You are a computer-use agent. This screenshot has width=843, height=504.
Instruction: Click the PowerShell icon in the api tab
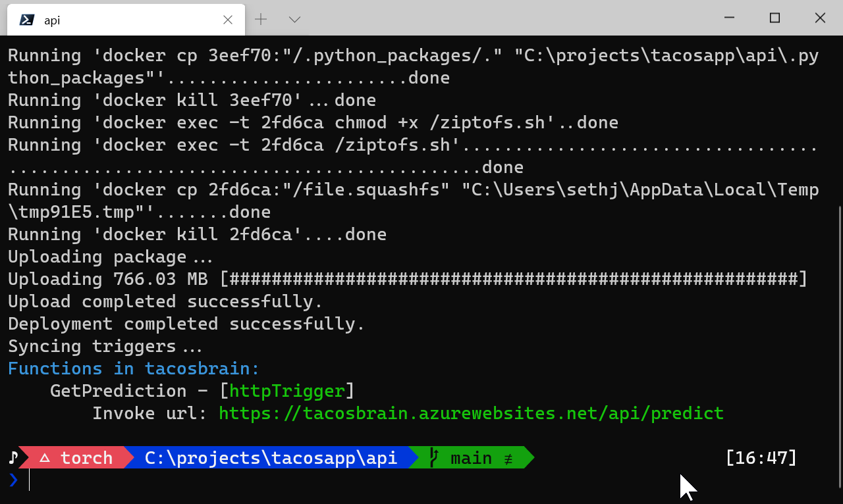pyautogui.click(x=27, y=20)
